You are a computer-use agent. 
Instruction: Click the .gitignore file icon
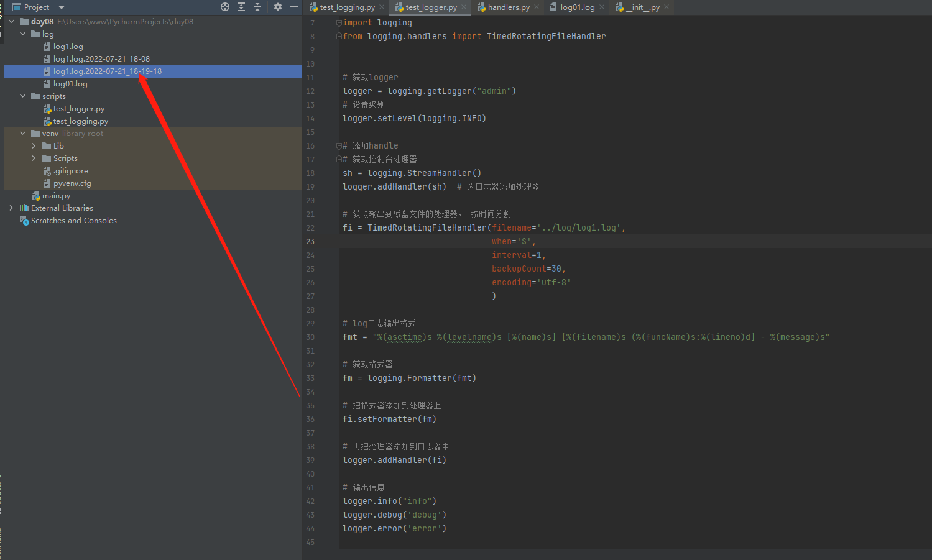(x=47, y=171)
